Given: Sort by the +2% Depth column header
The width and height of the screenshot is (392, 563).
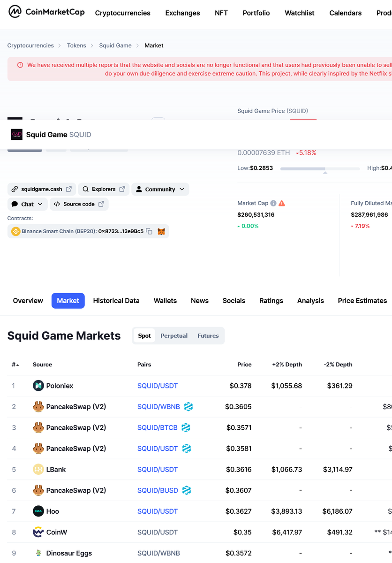Looking at the screenshot, I should (287, 365).
